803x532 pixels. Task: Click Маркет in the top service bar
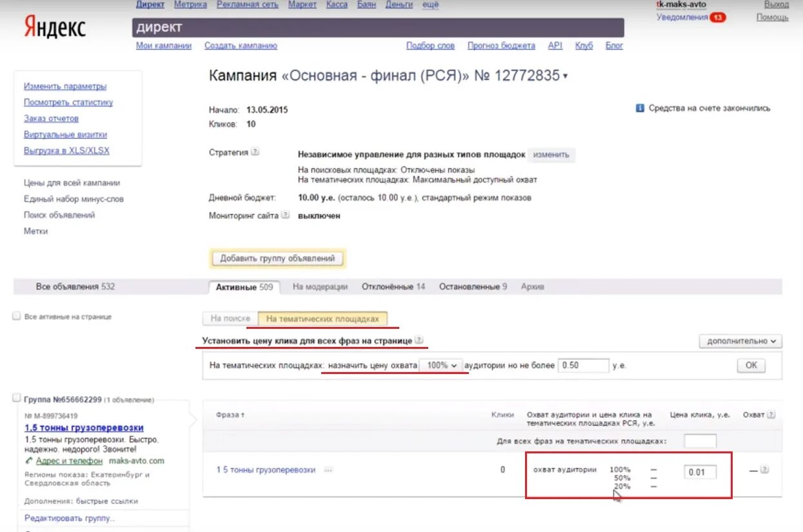(x=302, y=5)
